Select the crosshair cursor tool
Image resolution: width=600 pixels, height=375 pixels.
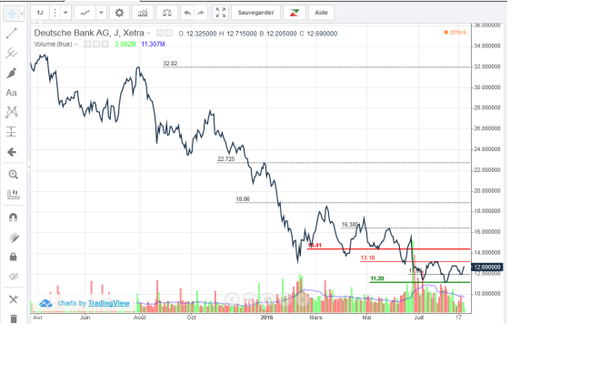11,13
